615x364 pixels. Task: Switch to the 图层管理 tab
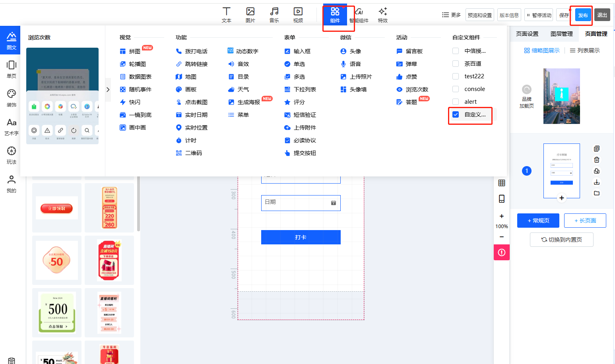pyautogui.click(x=561, y=34)
